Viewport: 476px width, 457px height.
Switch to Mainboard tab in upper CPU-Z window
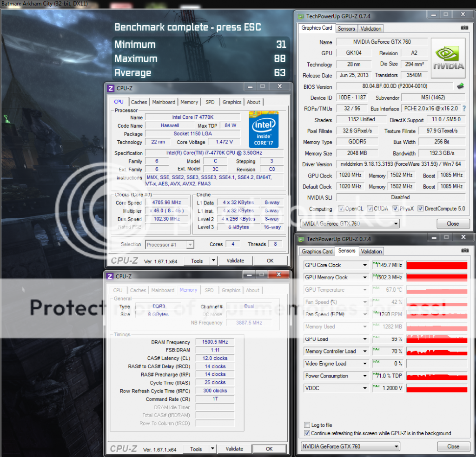click(164, 102)
